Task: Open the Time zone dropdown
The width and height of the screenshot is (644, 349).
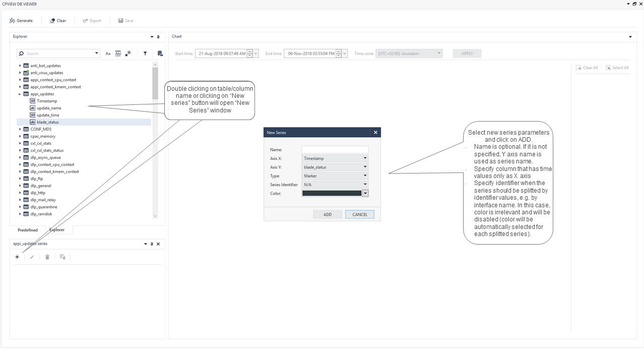Action: (437, 53)
